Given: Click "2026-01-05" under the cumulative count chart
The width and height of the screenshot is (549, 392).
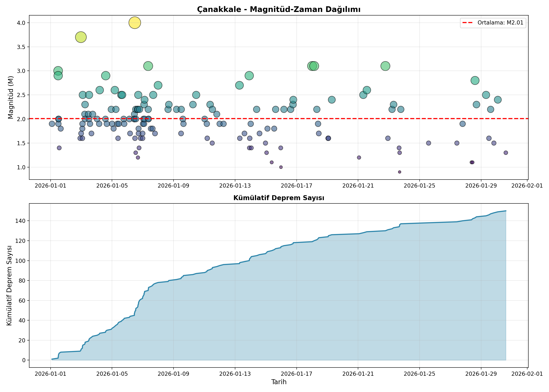Looking at the screenshot, I should click(x=112, y=374).
